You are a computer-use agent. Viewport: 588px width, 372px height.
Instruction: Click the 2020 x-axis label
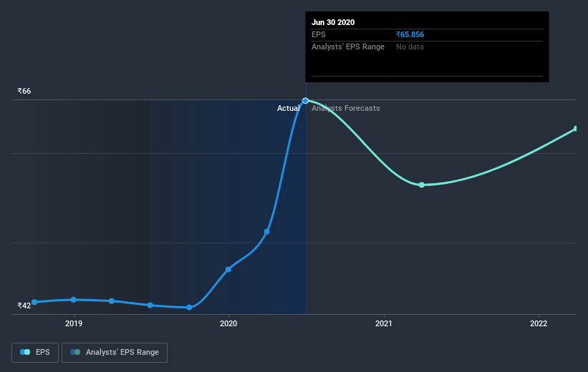228,323
